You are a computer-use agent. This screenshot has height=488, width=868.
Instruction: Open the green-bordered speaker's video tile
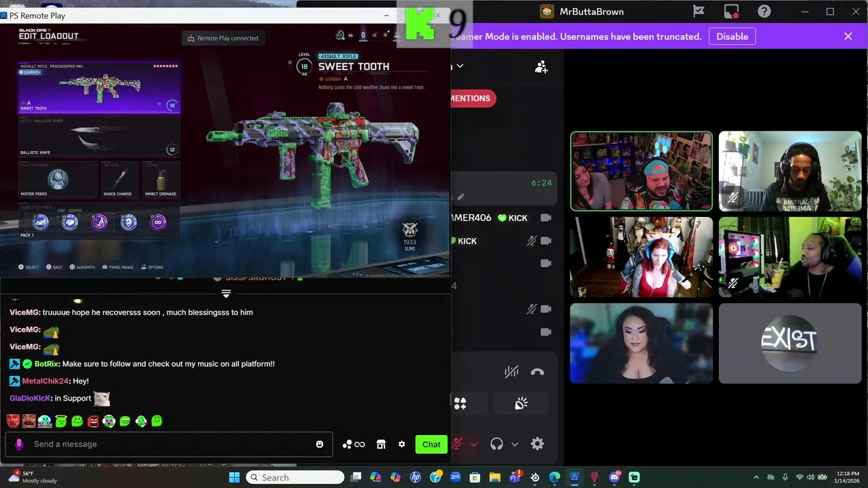[x=642, y=171]
